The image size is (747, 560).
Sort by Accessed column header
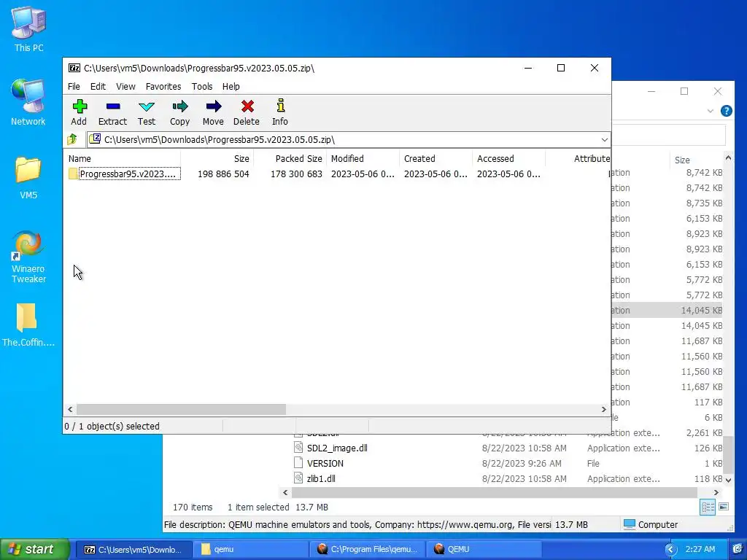[x=508, y=158]
